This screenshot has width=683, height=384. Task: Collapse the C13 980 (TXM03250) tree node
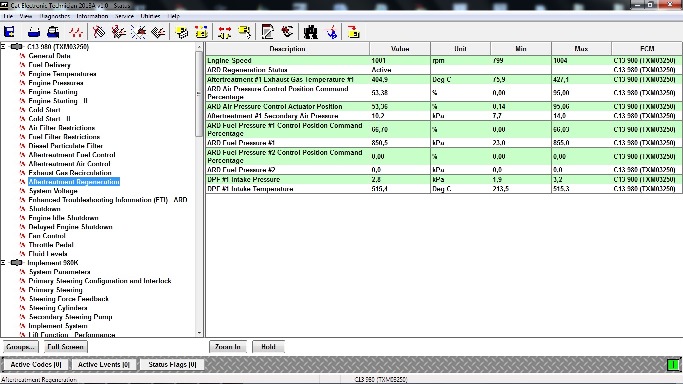pos(3,46)
